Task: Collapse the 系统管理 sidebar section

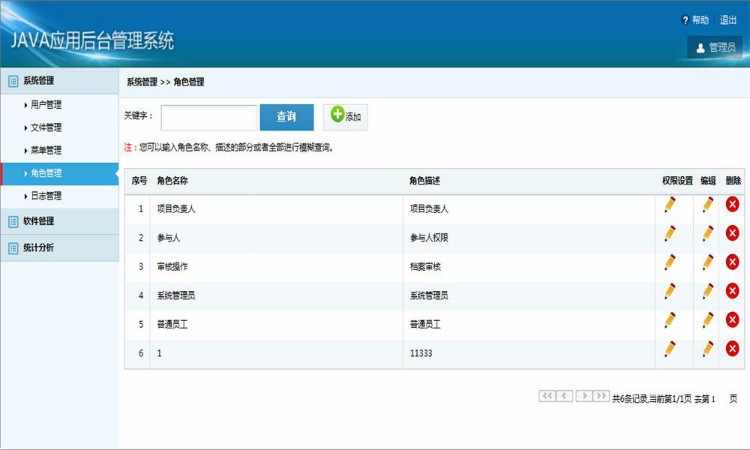Action: (x=59, y=81)
